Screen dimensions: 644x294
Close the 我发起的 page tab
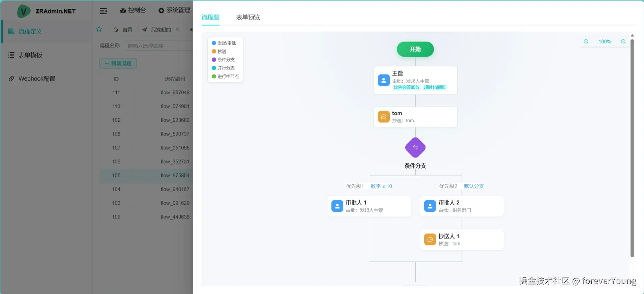click(x=177, y=29)
